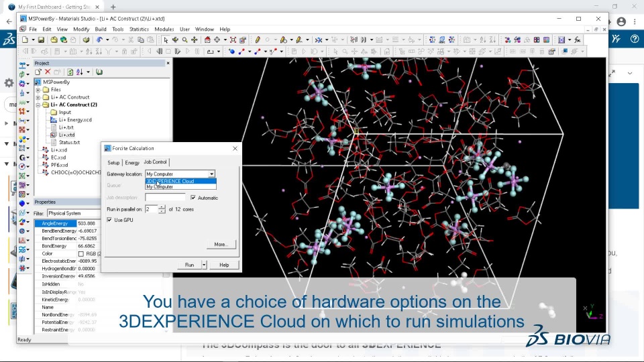Screen dimensions: 644x362
Task: Click the animation Stop square icon
Action: click(x=168, y=52)
